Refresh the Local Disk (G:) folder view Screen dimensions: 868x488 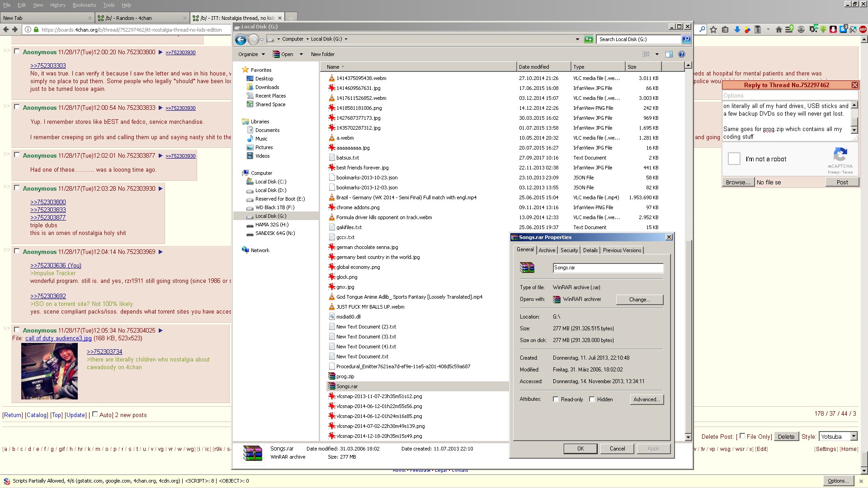coord(588,39)
